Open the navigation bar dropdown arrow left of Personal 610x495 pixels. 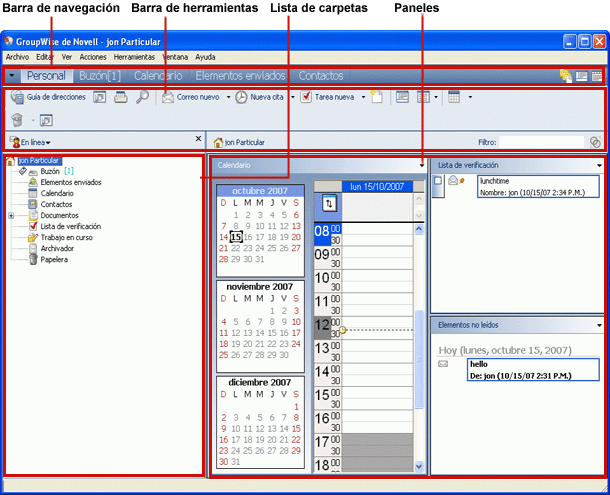[12, 75]
